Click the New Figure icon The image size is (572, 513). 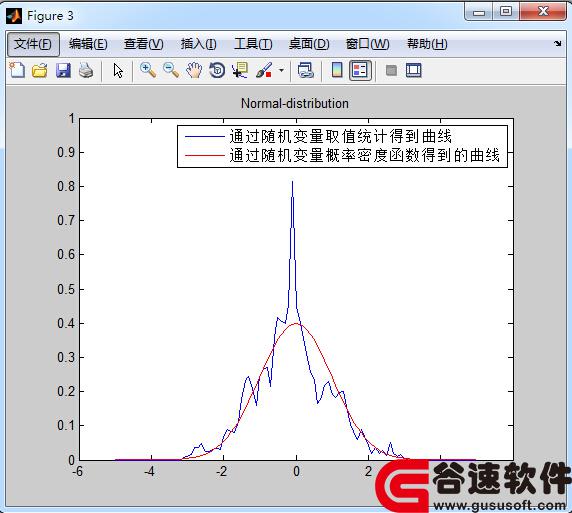tap(17, 70)
